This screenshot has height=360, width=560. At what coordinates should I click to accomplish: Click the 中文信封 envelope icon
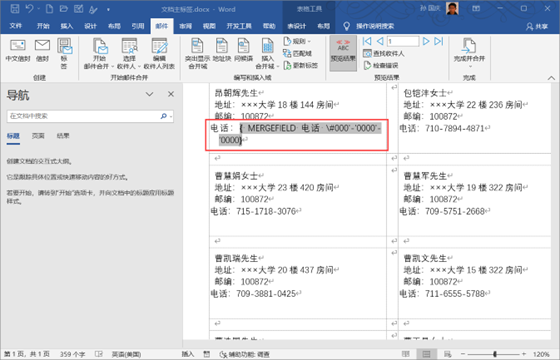point(18,51)
